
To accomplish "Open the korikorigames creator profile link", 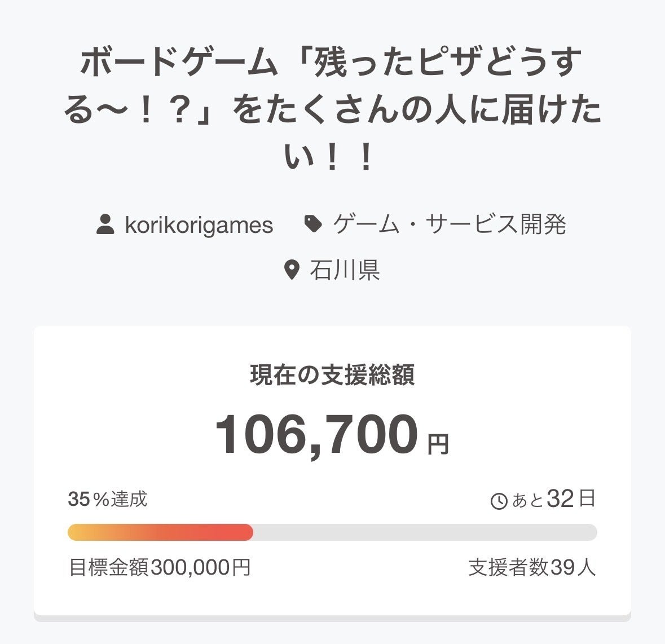I will pyautogui.click(x=199, y=225).
